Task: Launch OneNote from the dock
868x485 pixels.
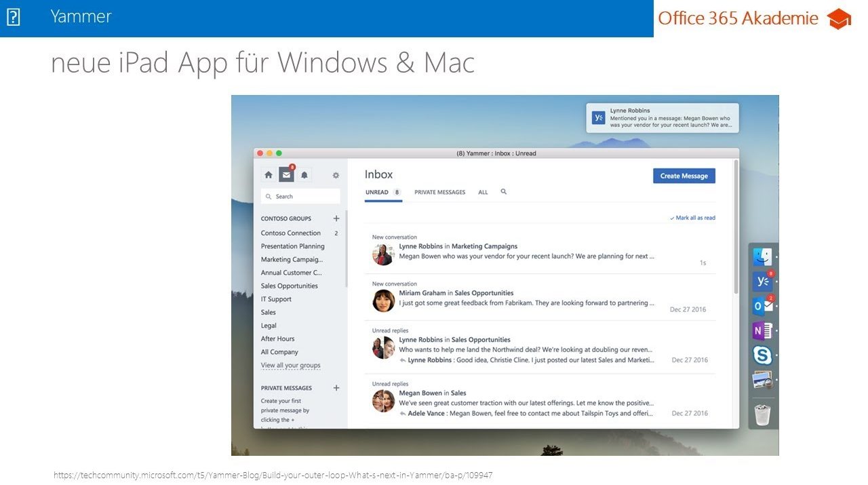Action: (x=763, y=330)
